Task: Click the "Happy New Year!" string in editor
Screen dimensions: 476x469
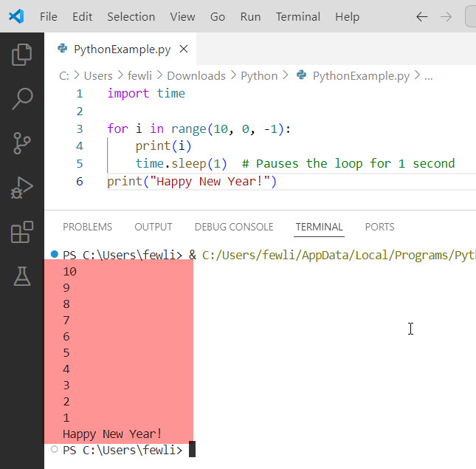Action: pos(210,182)
